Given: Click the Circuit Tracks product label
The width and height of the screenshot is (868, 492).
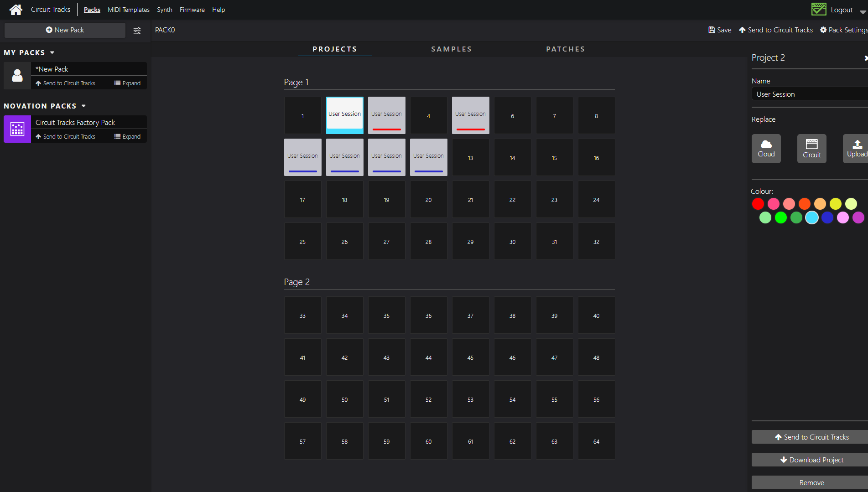Looking at the screenshot, I should [x=51, y=10].
